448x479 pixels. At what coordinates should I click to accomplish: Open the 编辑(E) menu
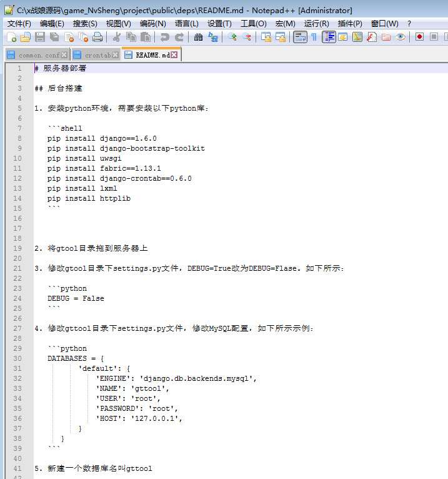coord(52,24)
